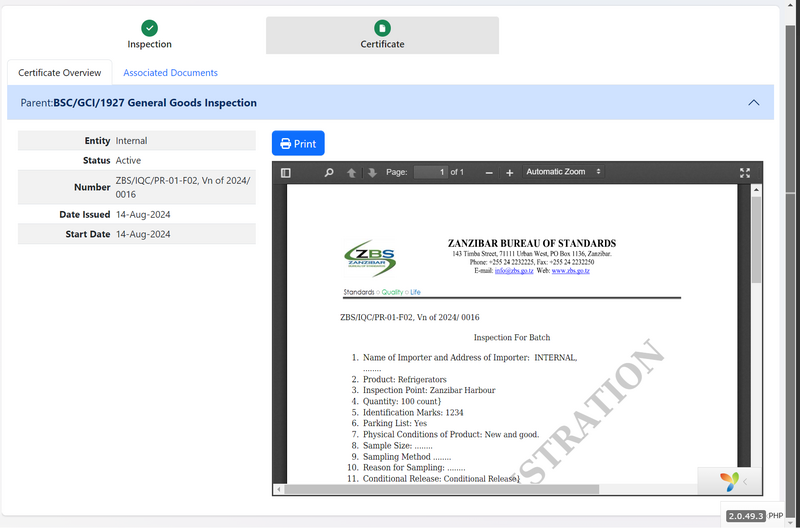Open the Automatic Zoom dropdown
Viewport: 800px width, 528px height.
pyautogui.click(x=563, y=172)
